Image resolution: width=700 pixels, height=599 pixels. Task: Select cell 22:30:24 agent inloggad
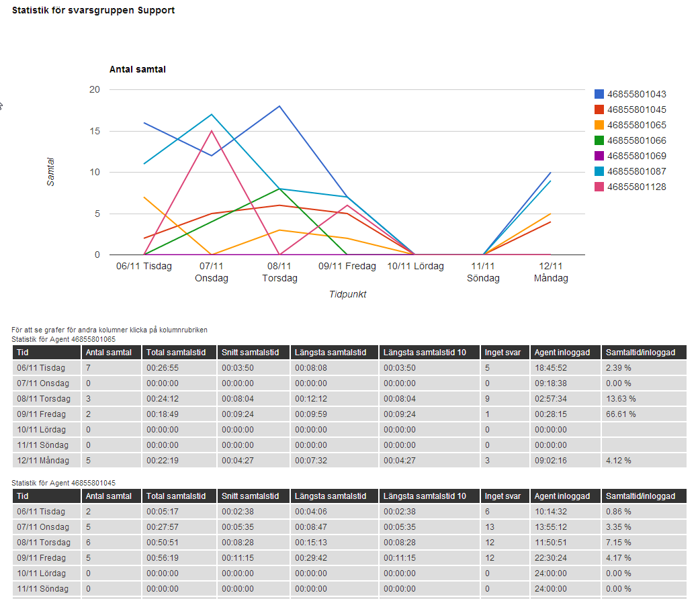(x=565, y=558)
